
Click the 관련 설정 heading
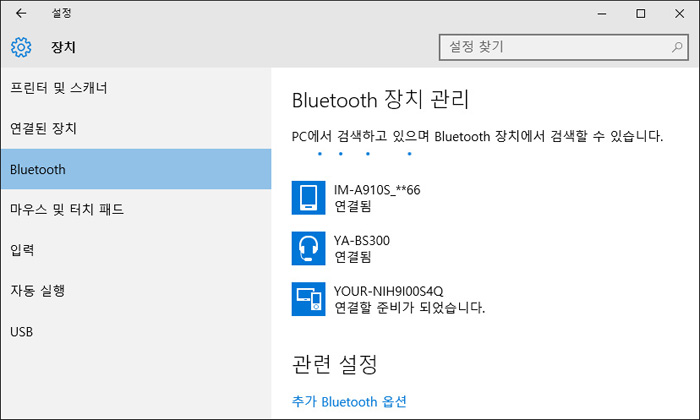point(335,364)
